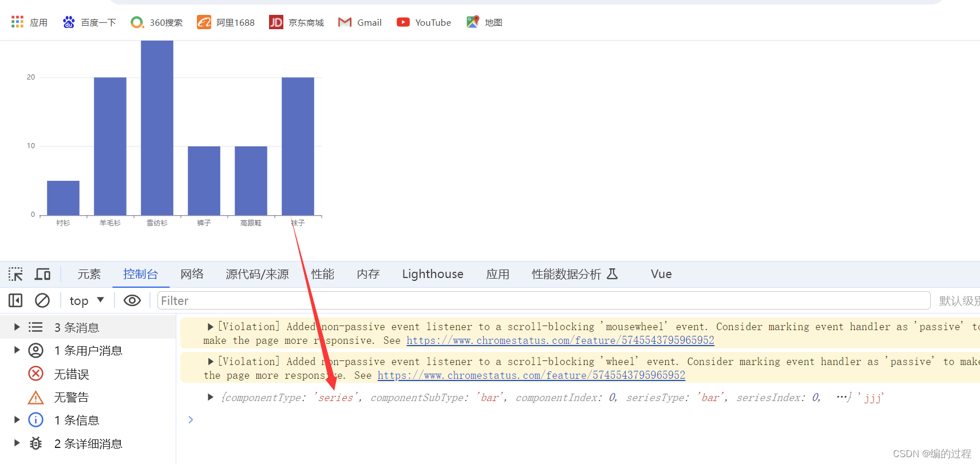The height and width of the screenshot is (464, 980).
Task: Open the 京东商城 bookmark
Action: point(297,22)
